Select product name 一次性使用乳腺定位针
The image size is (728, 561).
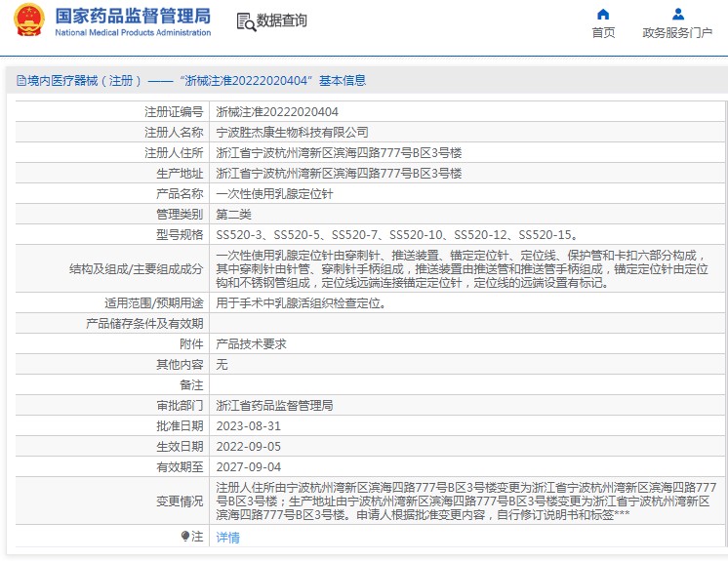274,194
